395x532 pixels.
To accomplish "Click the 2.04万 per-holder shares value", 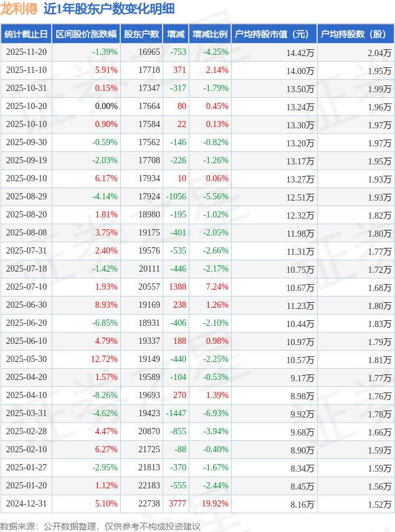I will tap(379, 53).
